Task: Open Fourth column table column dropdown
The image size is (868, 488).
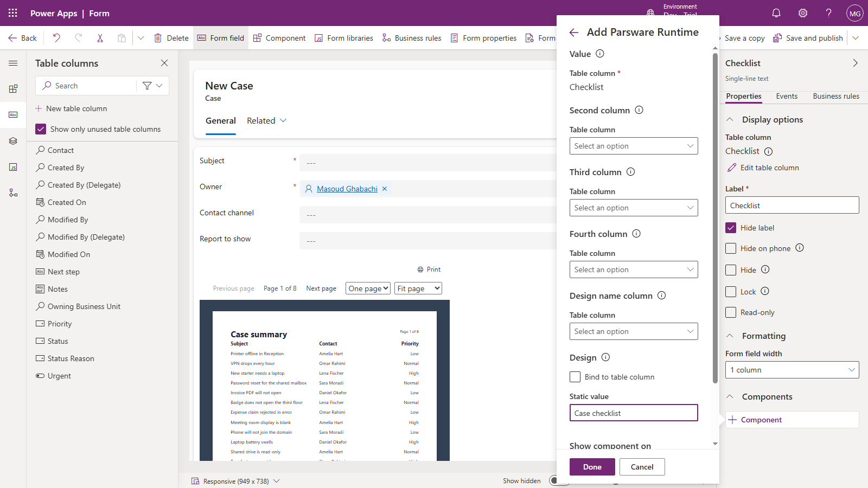Action: [x=634, y=269]
